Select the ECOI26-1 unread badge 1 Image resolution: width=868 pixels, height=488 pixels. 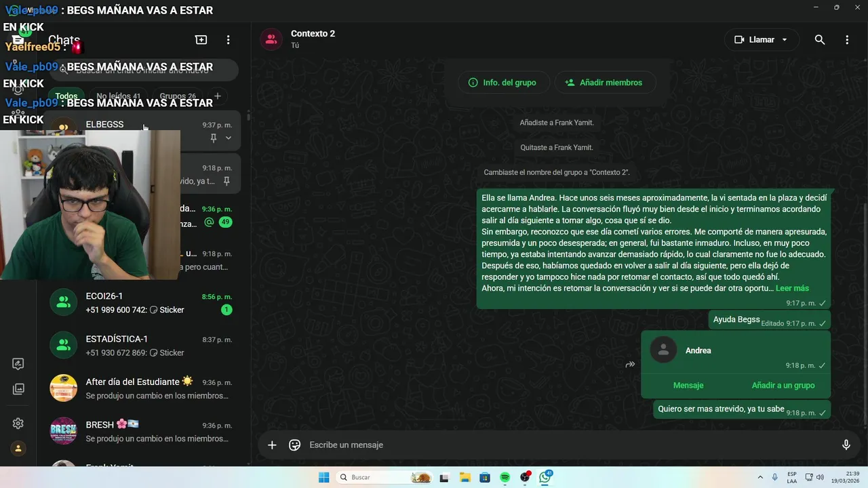click(x=226, y=310)
